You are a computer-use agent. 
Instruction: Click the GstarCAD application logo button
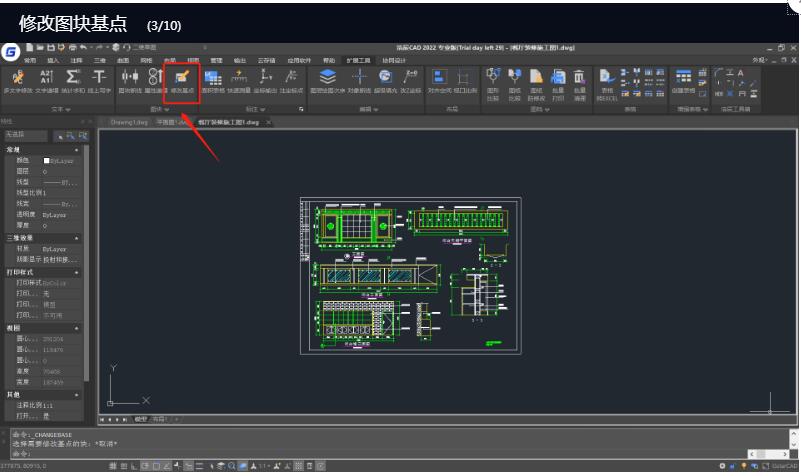[x=11, y=51]
